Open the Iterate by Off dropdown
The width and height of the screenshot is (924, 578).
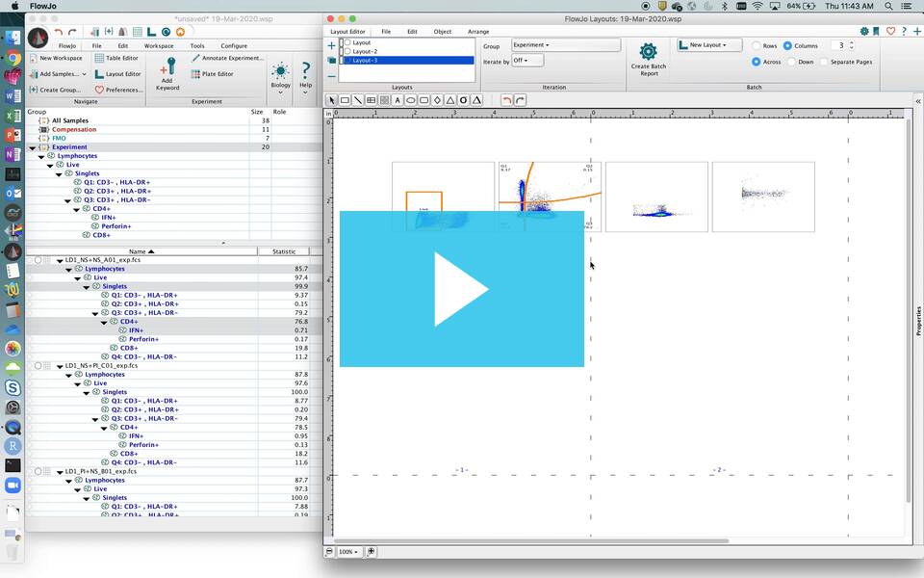pos(527,60)
